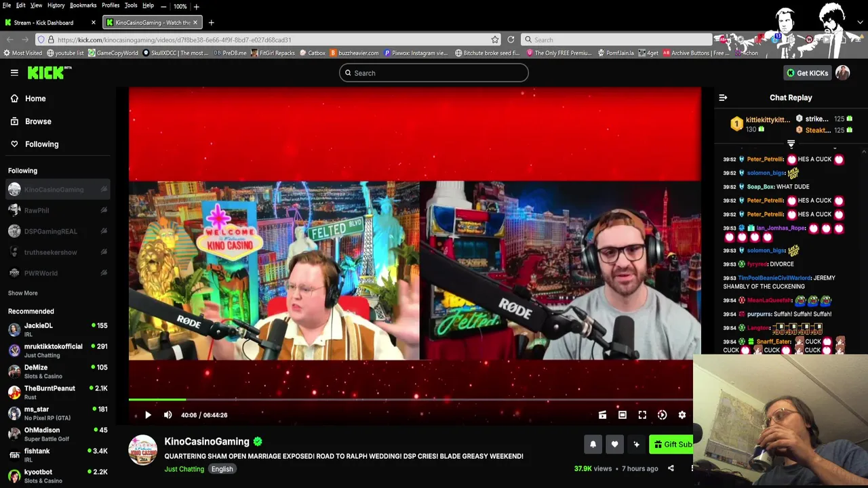The width and height of the screenshot is (868, 488).
Task: Click the browser address bar URL
Action: pyautogui.click(x=174, y=39)
